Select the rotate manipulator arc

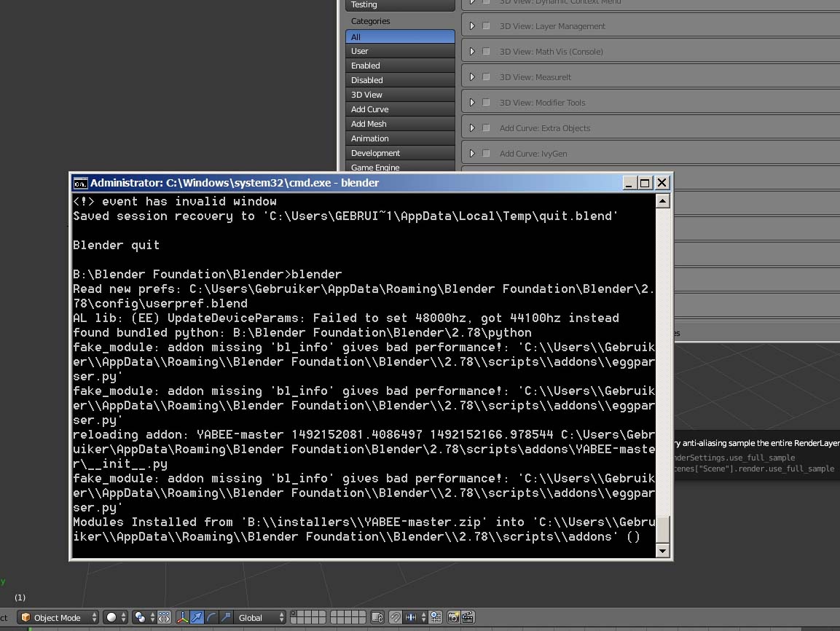point(211,618)
